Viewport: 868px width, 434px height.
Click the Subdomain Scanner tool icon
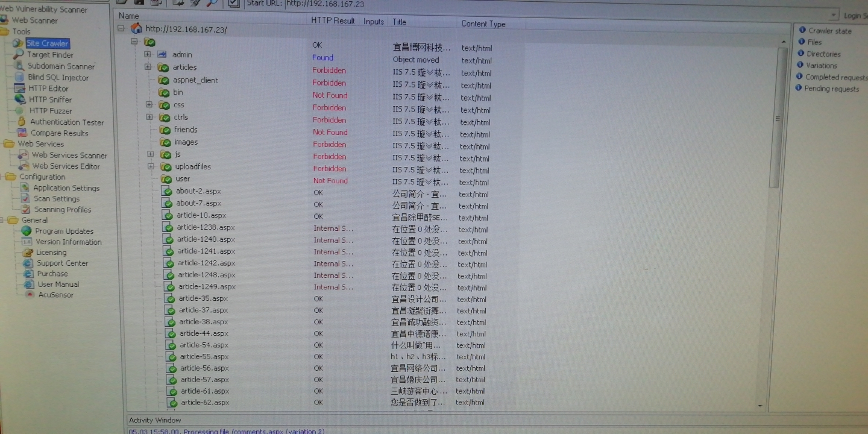pyautogui.click(x=19, y=66)
